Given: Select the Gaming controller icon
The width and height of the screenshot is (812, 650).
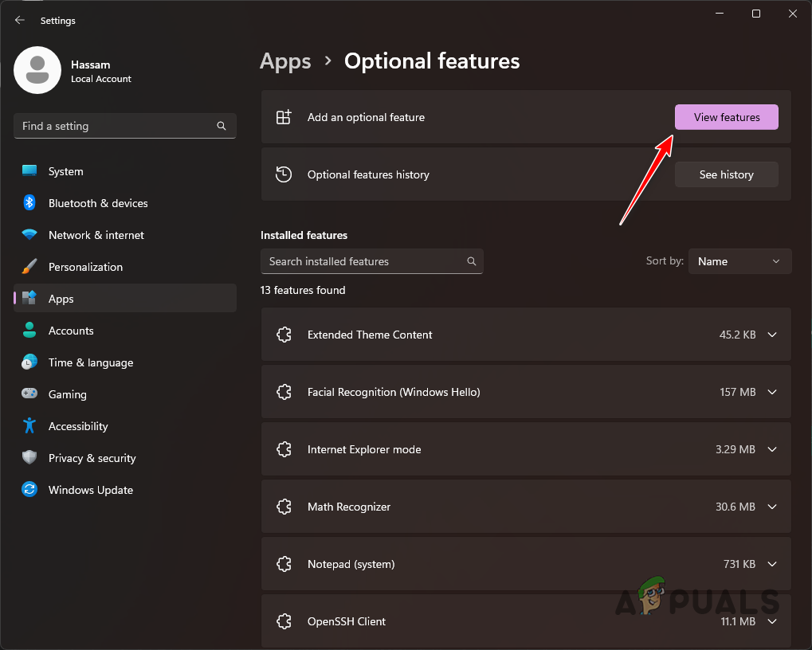Looking at the screenshot, I should tap(29, 394).
